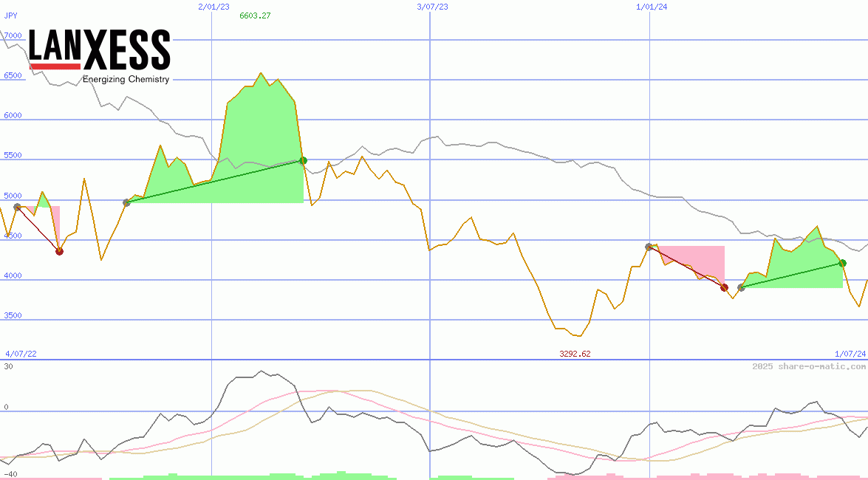Click the 5500 price axis label
The width and height of the screenshot is (868, 480).
[13, 155]
